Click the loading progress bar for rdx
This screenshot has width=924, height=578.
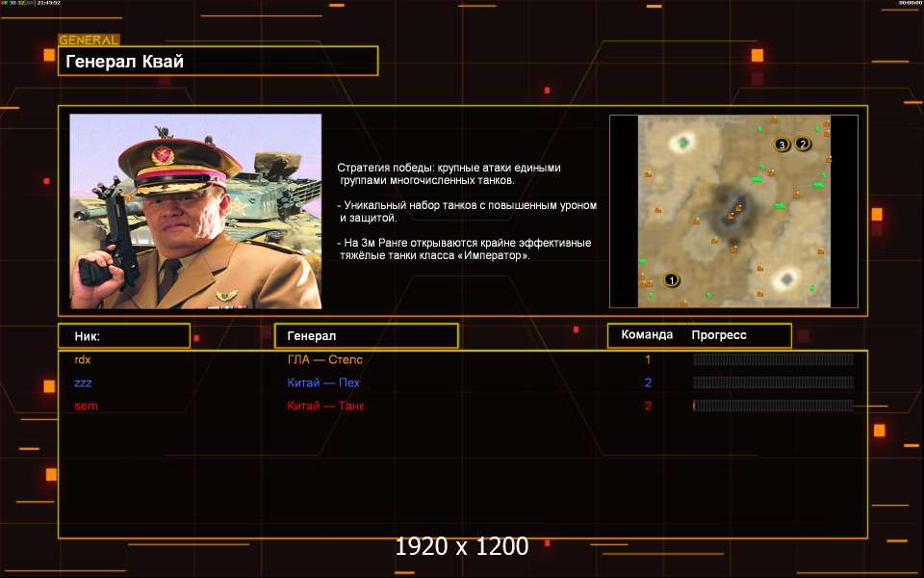(x=773, y=359)
